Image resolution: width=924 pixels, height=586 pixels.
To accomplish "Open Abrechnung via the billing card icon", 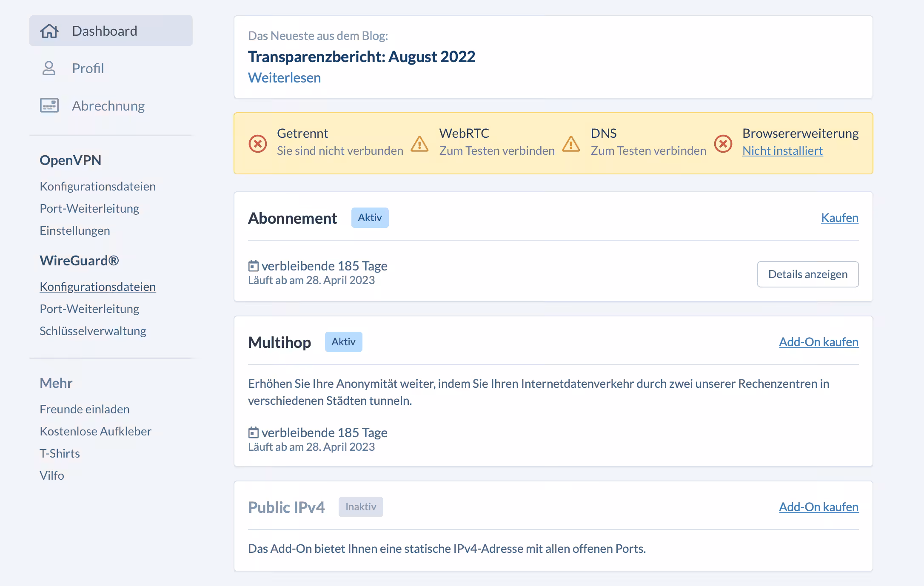I will (49, 105).
